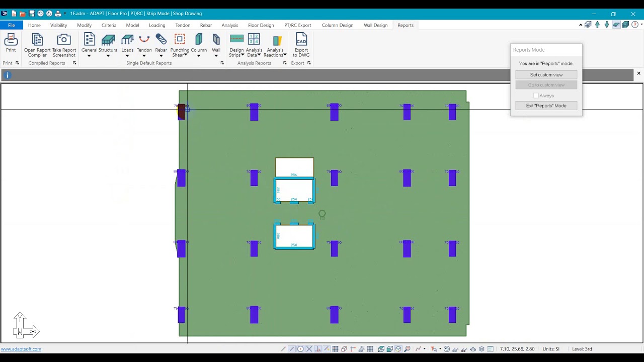Click the zoom magnifier icon in bottom toolbar

tap(408, 349)
